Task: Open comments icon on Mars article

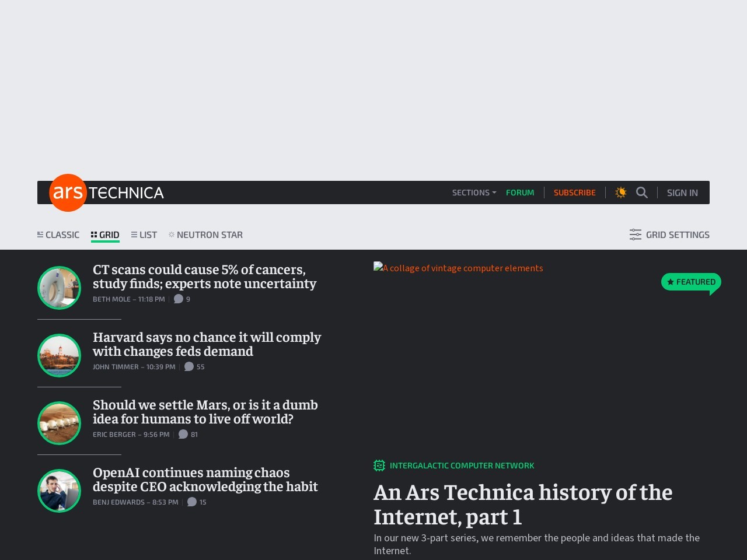Action: [183, 434]
